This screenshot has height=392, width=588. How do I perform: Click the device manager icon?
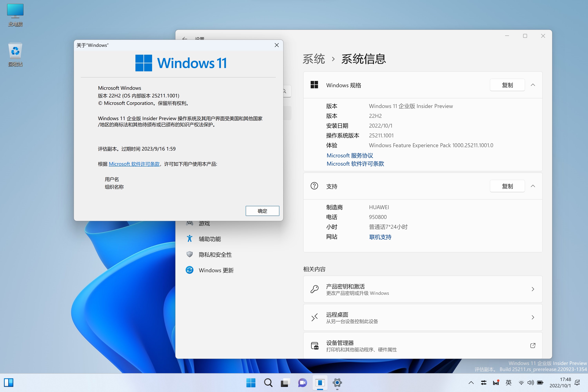[315, 346]
